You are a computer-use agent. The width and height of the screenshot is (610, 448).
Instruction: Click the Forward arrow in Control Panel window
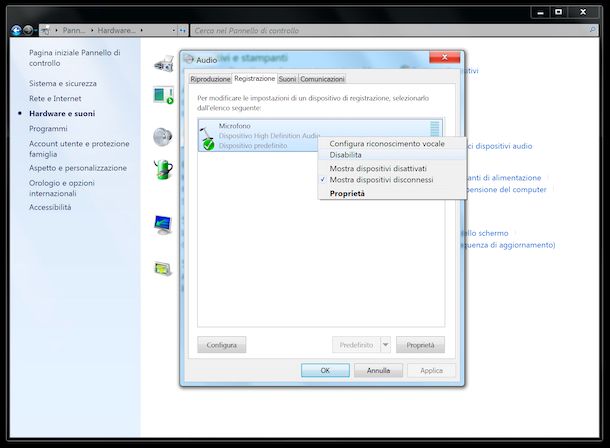(x=28, y=30)
